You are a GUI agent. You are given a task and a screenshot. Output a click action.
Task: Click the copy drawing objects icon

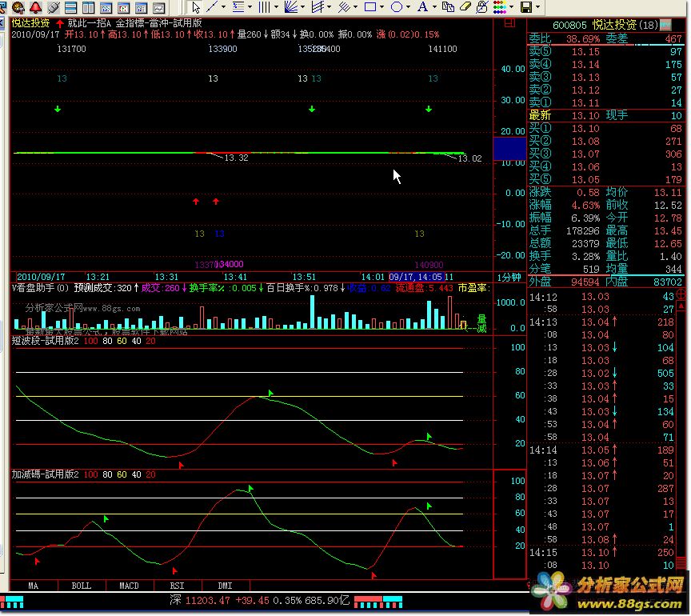[448, 6]
